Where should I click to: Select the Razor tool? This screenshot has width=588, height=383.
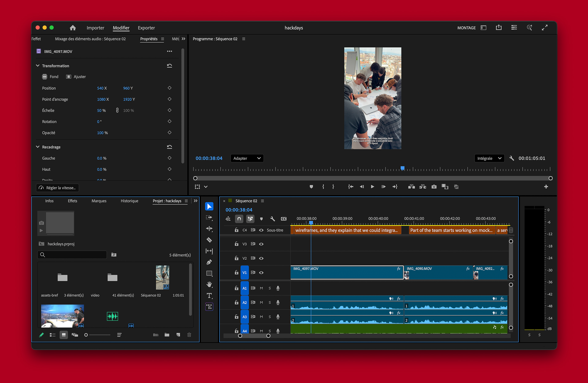click(x=209, y=240)
